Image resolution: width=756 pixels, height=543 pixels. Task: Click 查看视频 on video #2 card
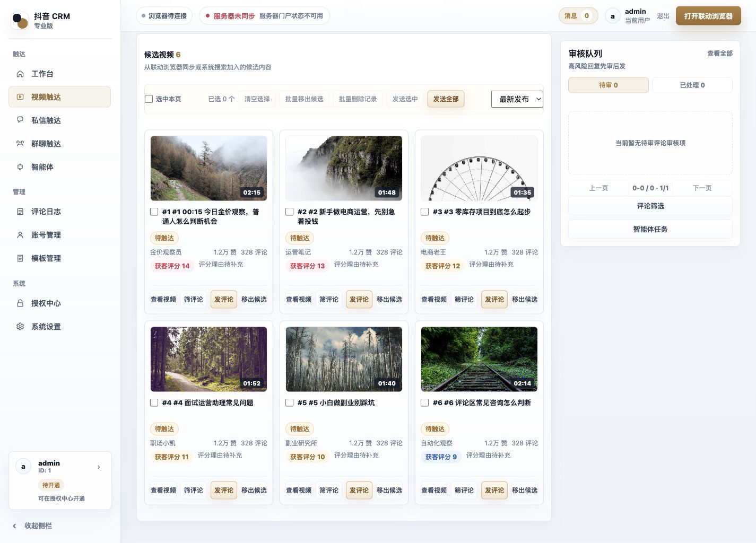[x=299, y=299]
